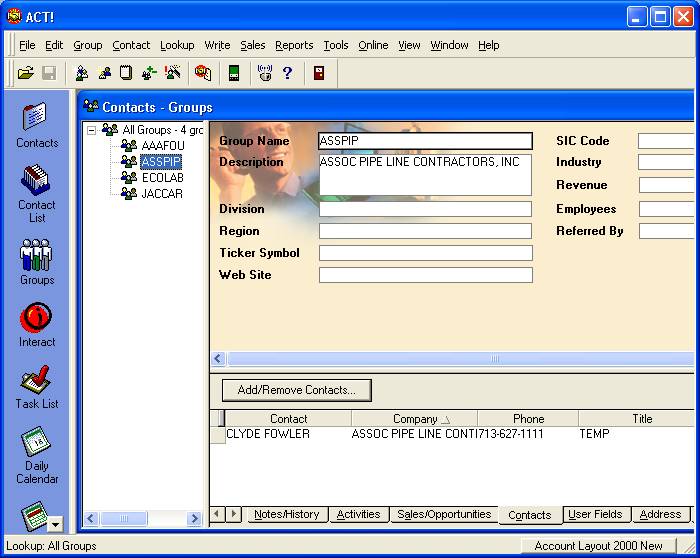Open Task List from the sidebar
Image resolution: width=700 pixels, height=558 pixels.
(37, 387)
